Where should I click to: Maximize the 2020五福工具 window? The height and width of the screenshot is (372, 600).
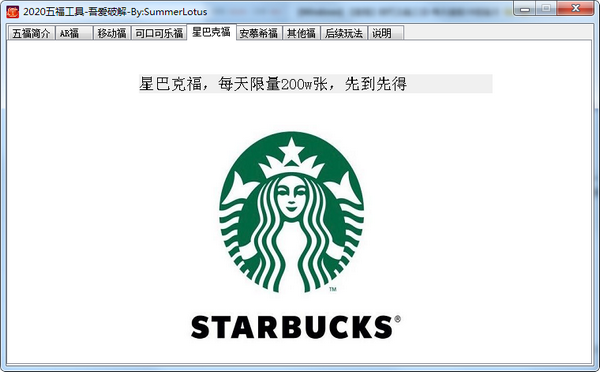click(x=546, y=8)
